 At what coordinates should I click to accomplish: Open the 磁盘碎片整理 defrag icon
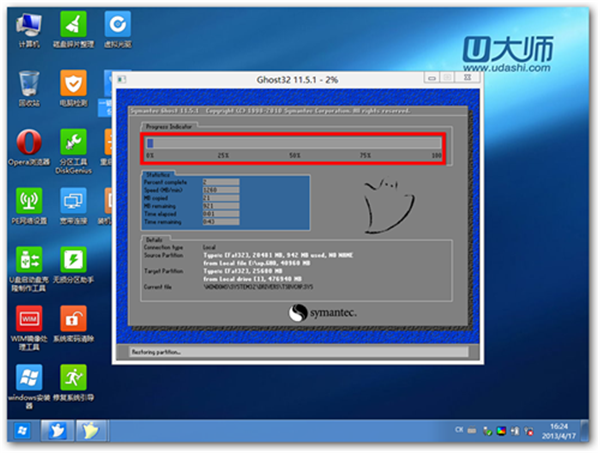point(73,26)
